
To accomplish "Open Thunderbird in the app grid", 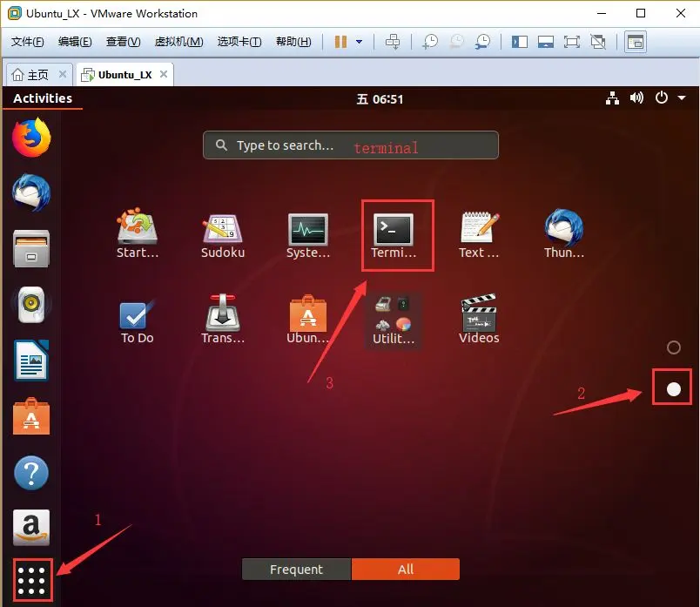I will point(564,234).
